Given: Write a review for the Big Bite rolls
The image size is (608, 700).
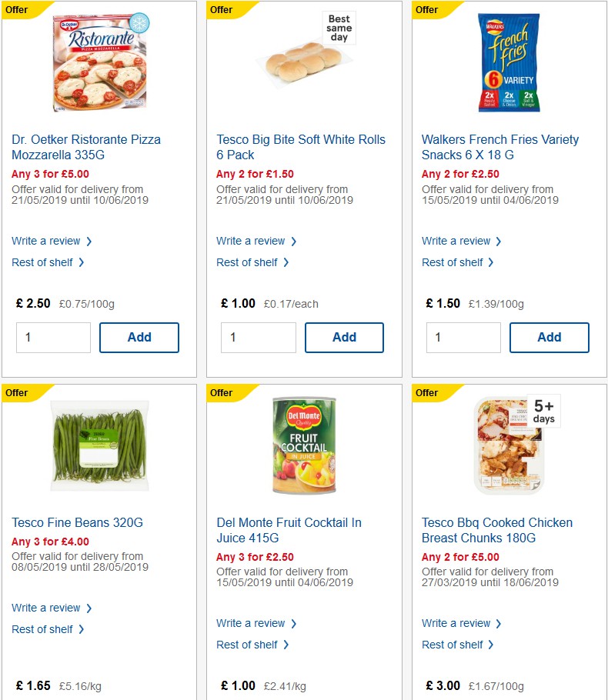Looking at the screenshot, I should tap(251, 241).
